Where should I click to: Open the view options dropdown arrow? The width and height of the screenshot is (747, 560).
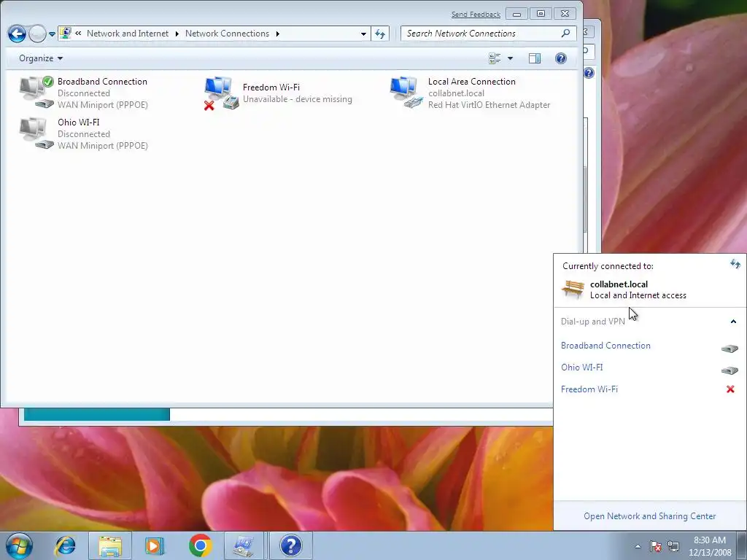click(x=510, y=58)
